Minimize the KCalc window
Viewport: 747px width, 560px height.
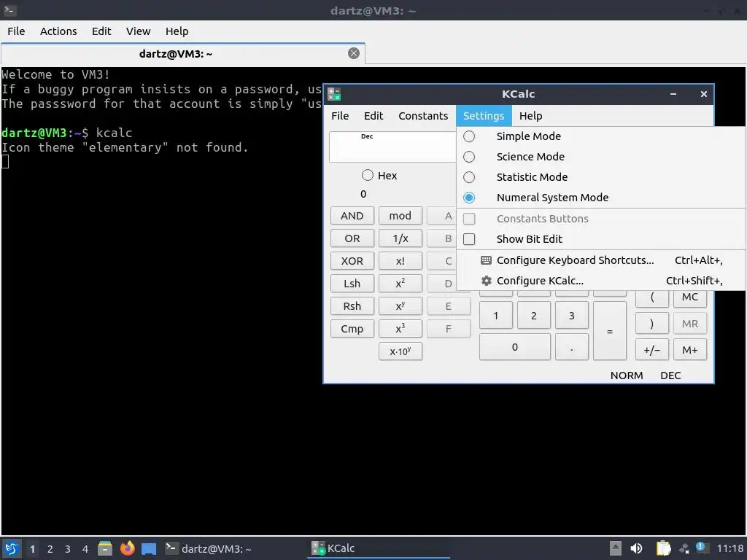(x=673, y=94)
